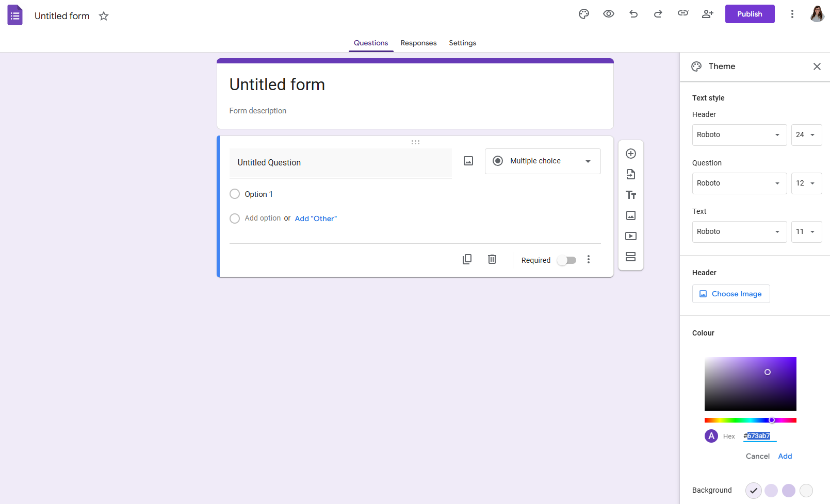The width and height of the screenshot is (830, 504).
Task: Add a title and description with Tt icon
Action: click(630, 195)
